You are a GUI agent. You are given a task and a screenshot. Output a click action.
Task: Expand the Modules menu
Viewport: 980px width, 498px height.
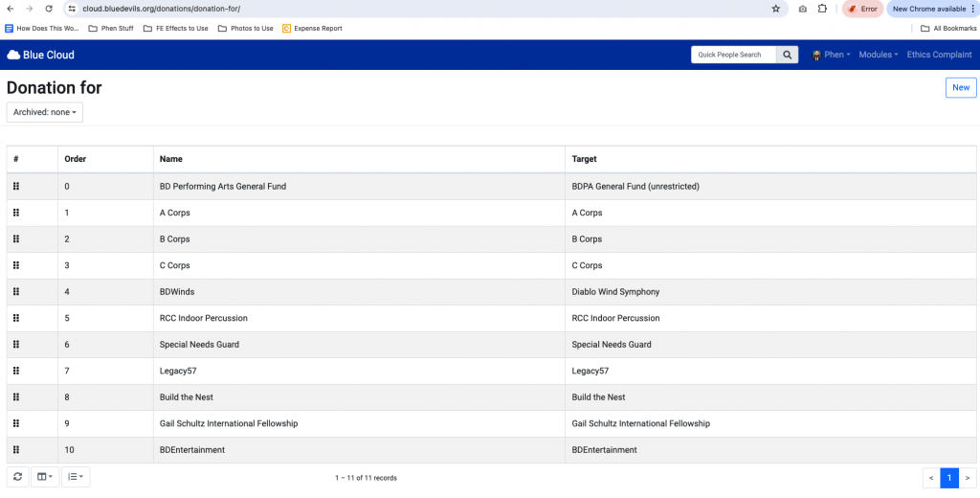[879, 55]
